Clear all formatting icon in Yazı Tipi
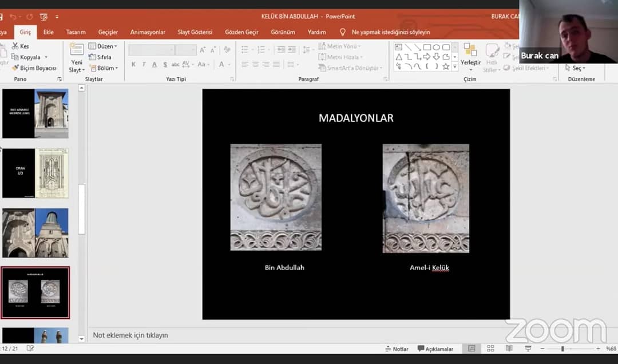Viewport: 618px width, 364px height. click(x=227, y=50)
